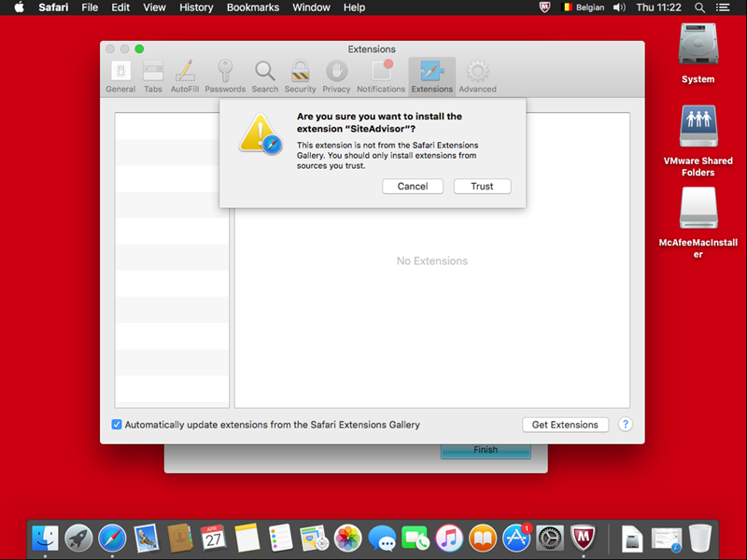Open the Tabs preferences pane
This screenshot has width=747, height=560.
pyautogui.click(x=153, y=77)
